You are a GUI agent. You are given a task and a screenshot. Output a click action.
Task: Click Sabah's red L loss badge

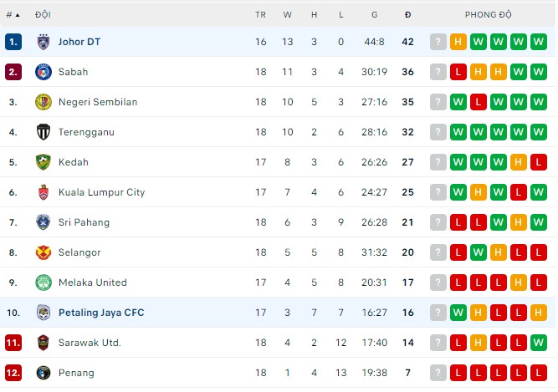tap(458, 72)
